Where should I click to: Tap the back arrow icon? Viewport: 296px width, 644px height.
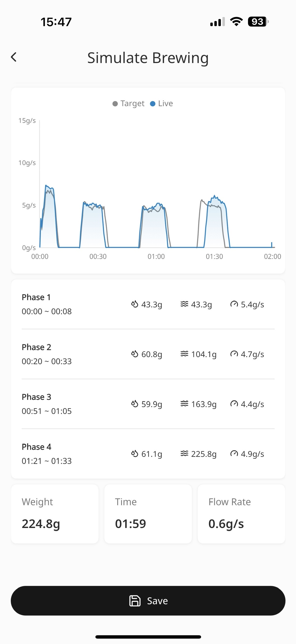[x=14, y=57]
